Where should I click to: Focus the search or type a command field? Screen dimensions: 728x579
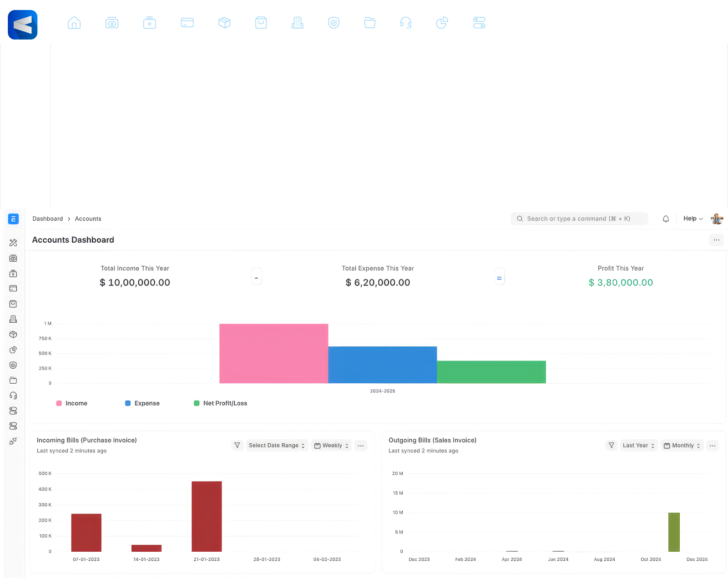[579, 219]
